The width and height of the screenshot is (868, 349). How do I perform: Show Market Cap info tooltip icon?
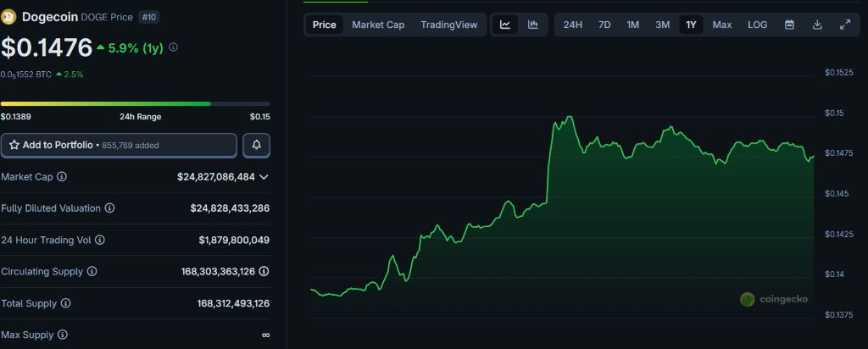click(62, 176)
